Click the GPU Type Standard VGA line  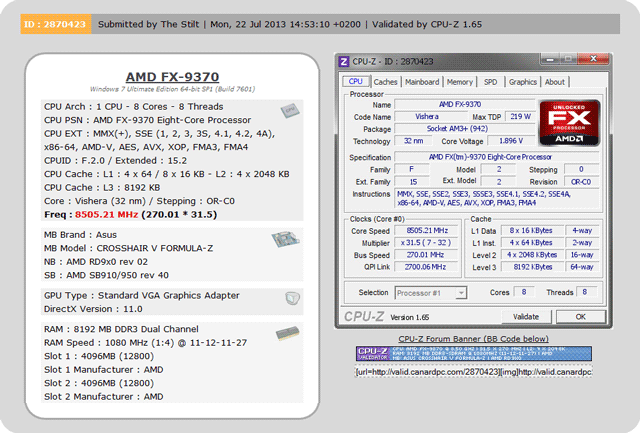pyautogui.click(x=142, y=295)
